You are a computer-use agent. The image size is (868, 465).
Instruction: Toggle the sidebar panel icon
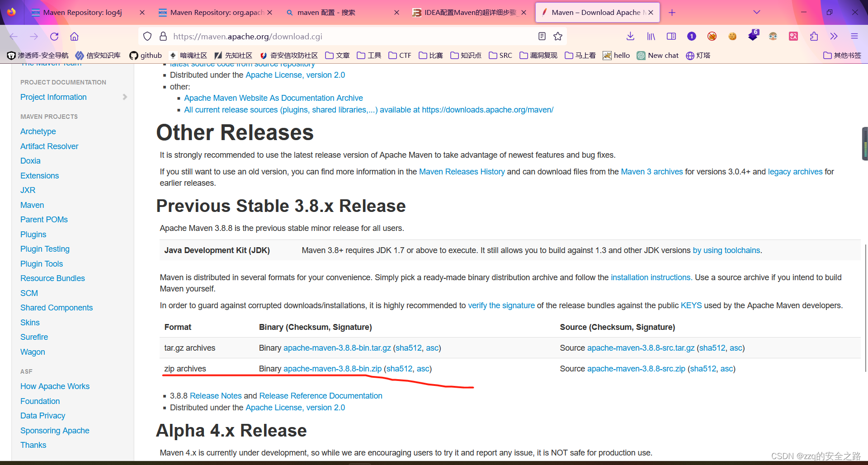(671, 37)
